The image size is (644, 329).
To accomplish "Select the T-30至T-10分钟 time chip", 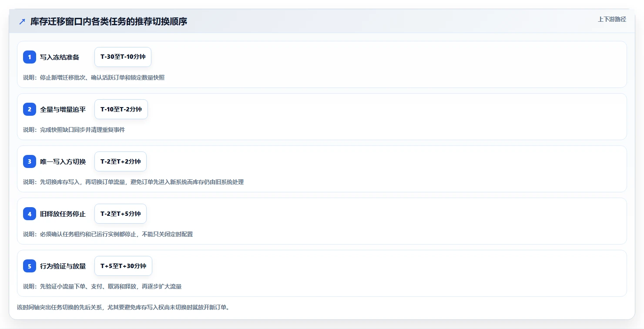I will click(x=123, y=57).
